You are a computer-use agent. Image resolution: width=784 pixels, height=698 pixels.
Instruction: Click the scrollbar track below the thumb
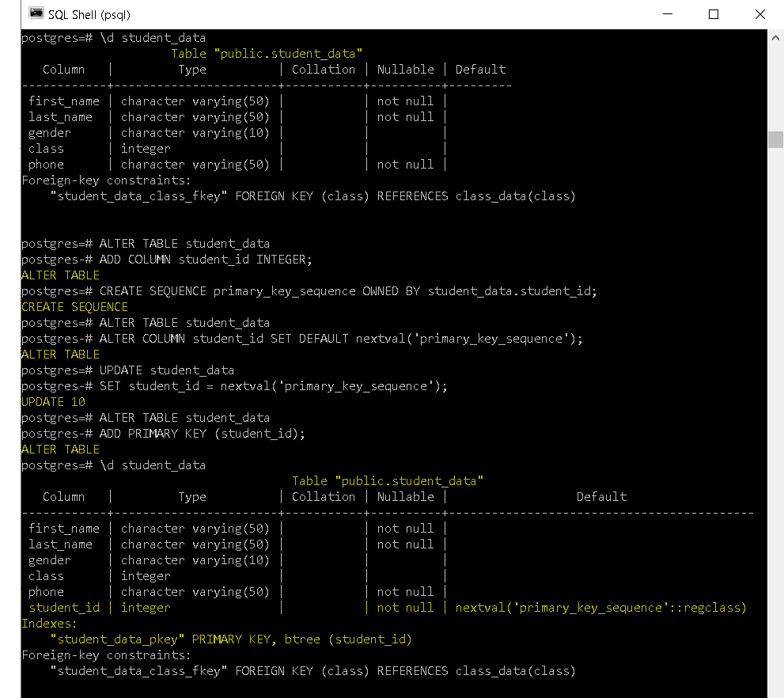pos(775,396)
